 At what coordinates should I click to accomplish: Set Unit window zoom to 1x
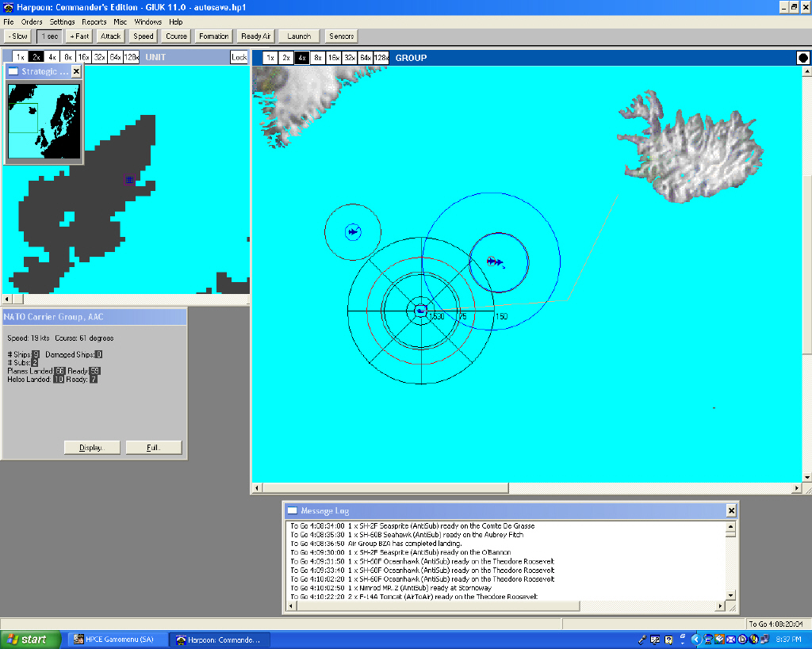[21, 57]
